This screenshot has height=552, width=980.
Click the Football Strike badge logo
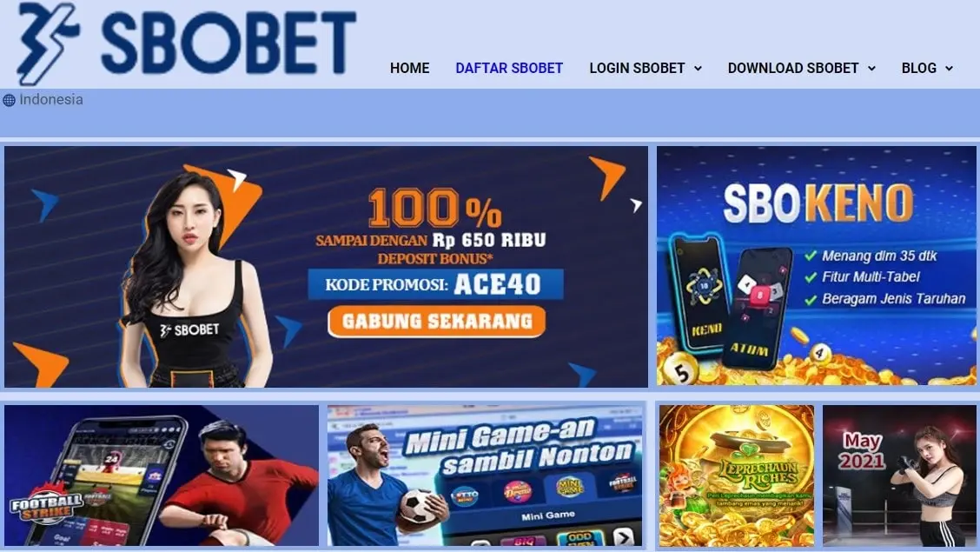pos(47,504)
